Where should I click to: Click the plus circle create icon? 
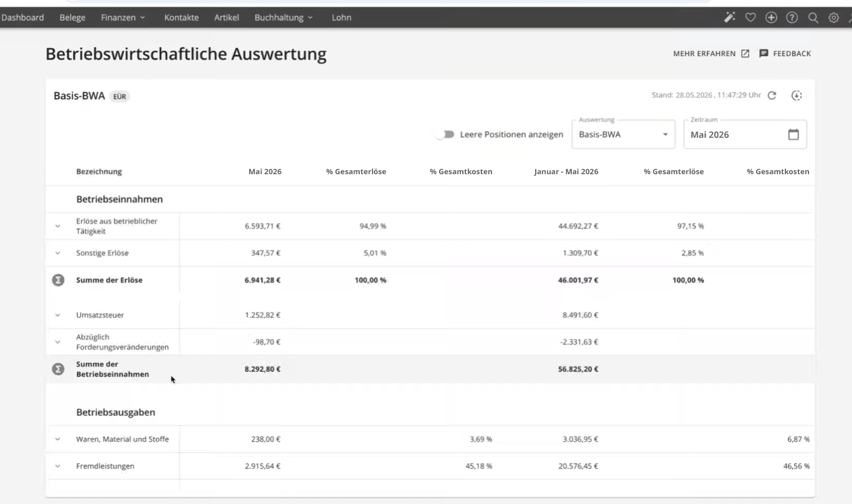pyautogui.click(x=771, y=17)
